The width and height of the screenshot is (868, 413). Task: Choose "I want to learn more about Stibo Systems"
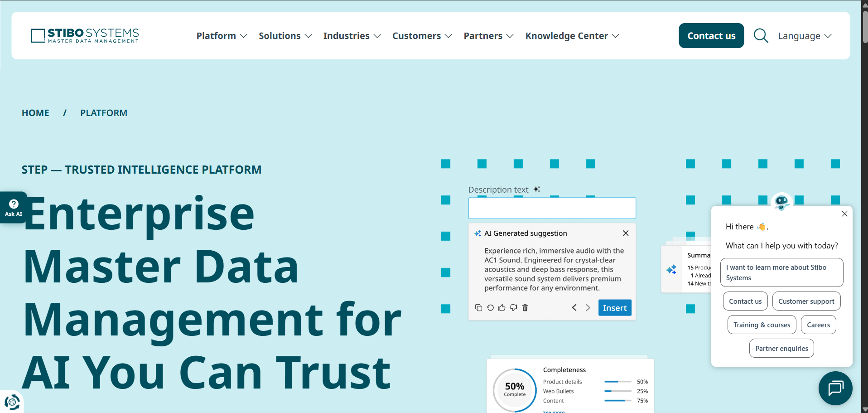point(781,272)
